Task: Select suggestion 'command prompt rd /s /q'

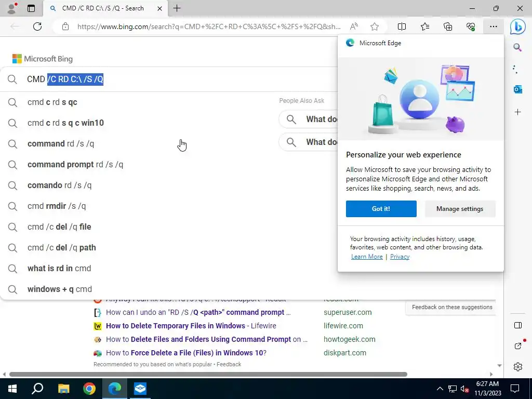Action: pyautogui.click(x=75, y=165)
